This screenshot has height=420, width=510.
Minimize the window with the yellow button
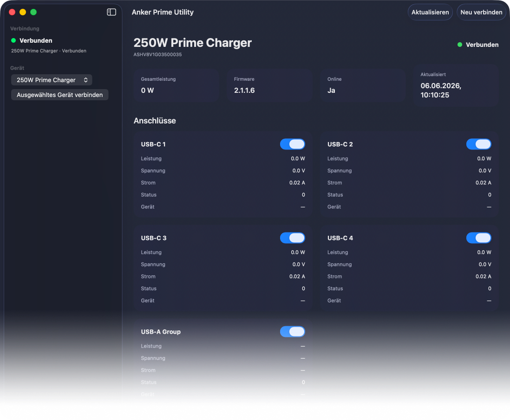click(23, 13)
